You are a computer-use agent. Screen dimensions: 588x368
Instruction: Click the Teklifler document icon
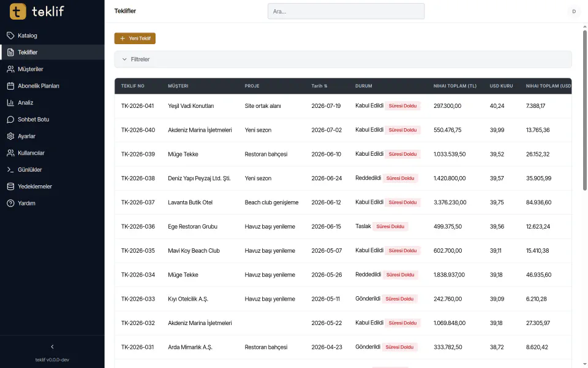click(x=10, y=52)
